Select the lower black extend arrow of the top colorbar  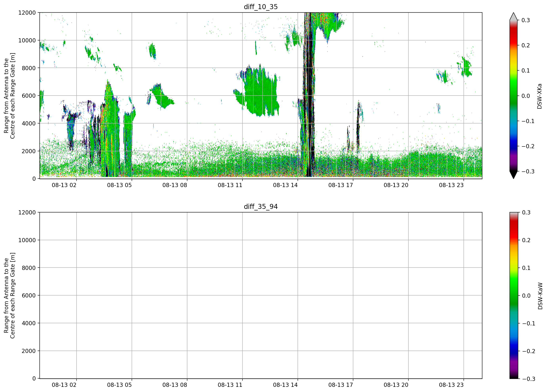point(513,175)
